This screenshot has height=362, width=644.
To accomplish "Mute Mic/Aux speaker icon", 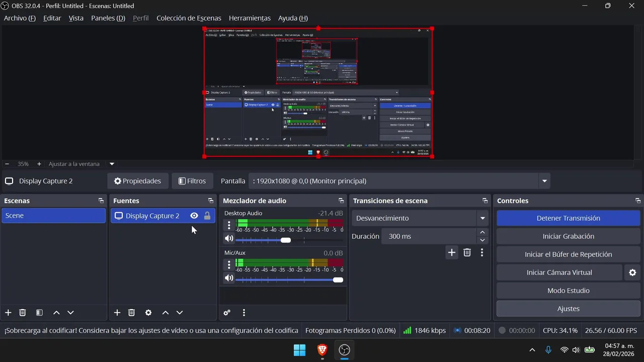I will tap(229, 278).
